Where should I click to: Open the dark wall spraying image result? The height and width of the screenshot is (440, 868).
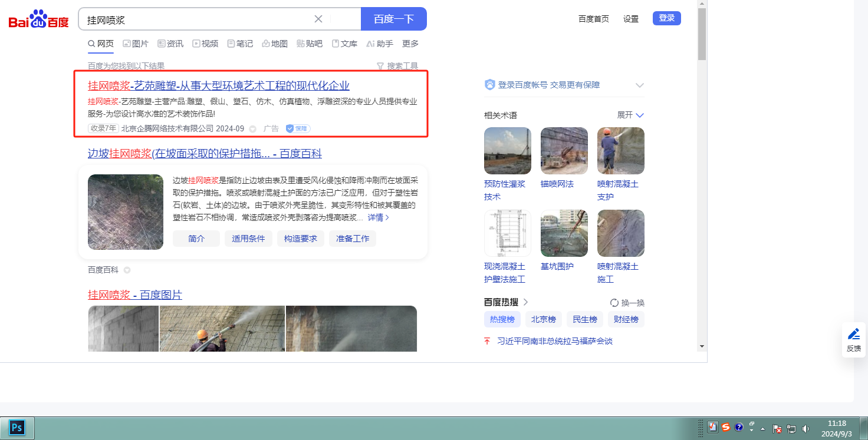click(x=351, y=329)
